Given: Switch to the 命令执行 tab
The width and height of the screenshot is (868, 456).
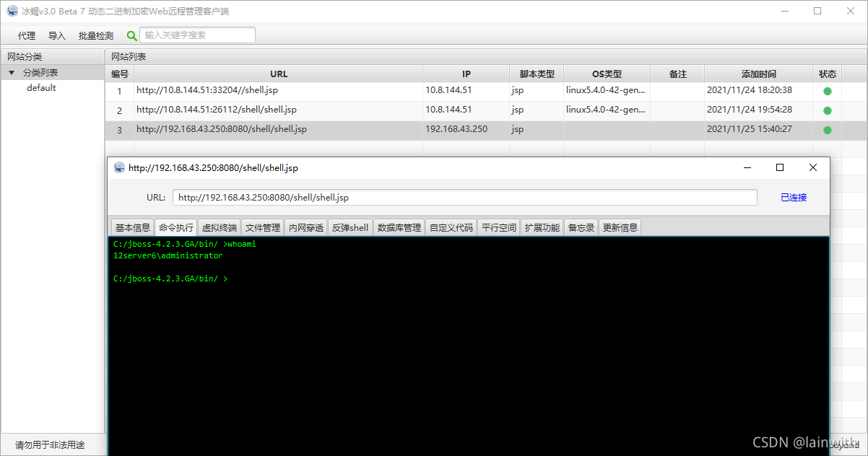Looking at the screenshot, I should click(x=176, y=227).
